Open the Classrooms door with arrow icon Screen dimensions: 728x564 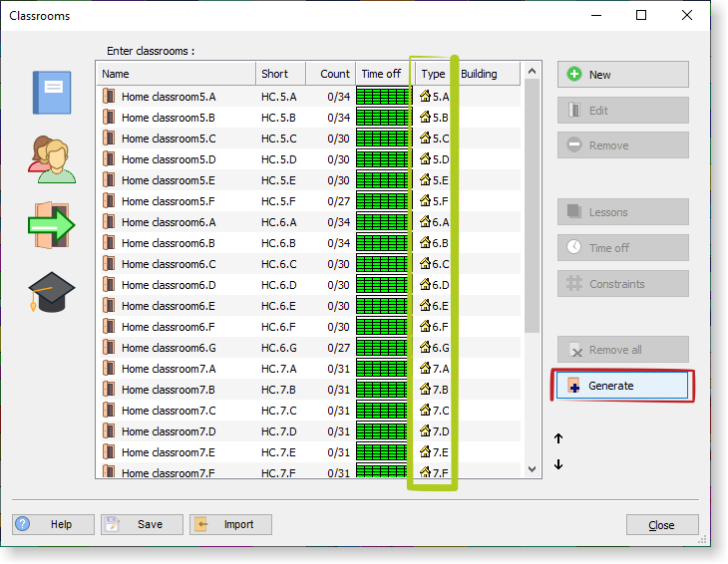pos(51,225)
